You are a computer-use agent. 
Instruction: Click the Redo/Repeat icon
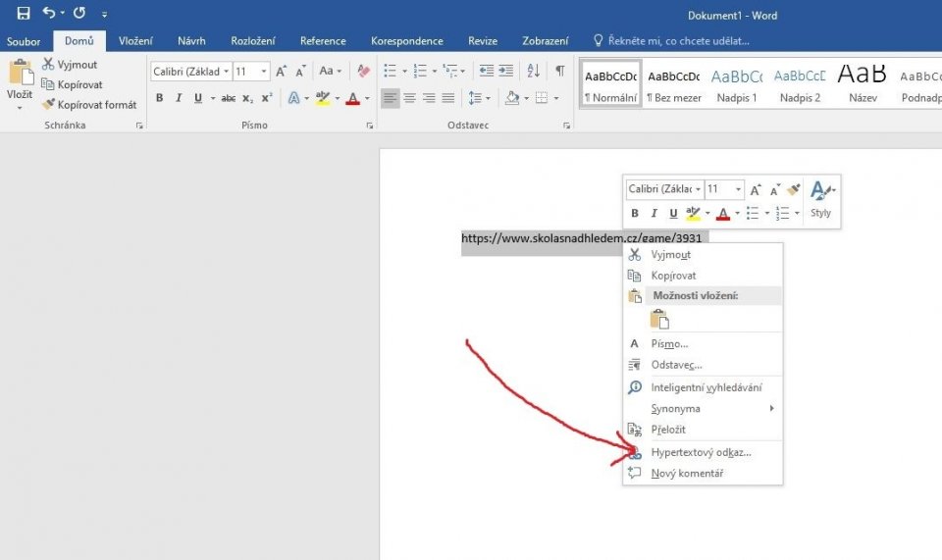click(x=79, y=13)
